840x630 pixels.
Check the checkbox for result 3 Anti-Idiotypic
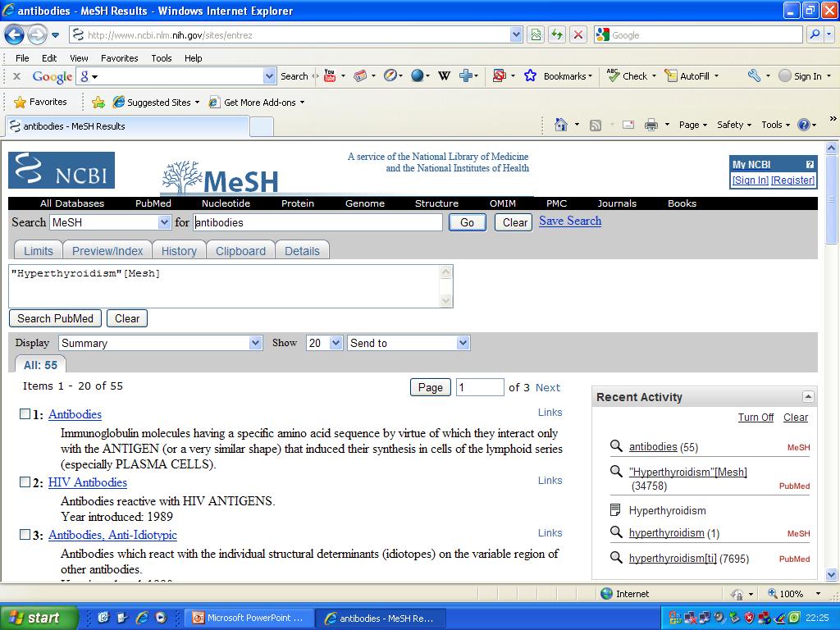tap(25, 534)
